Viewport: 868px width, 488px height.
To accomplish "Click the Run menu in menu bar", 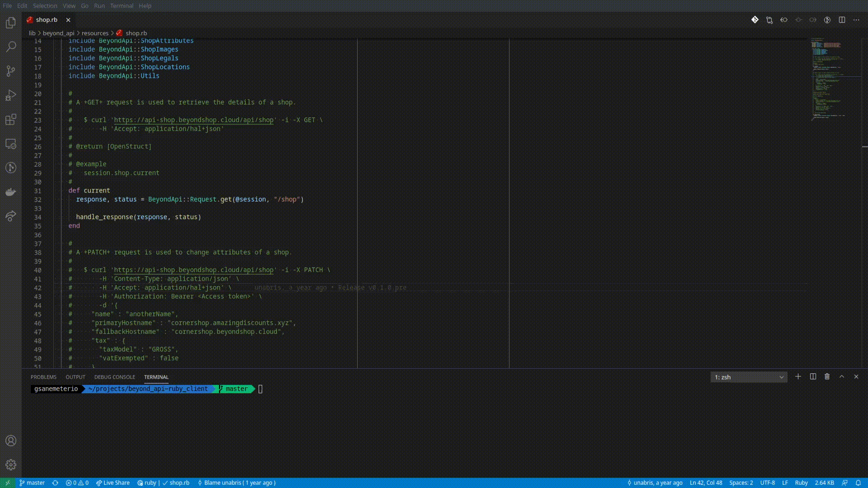I will coord(99,5).
